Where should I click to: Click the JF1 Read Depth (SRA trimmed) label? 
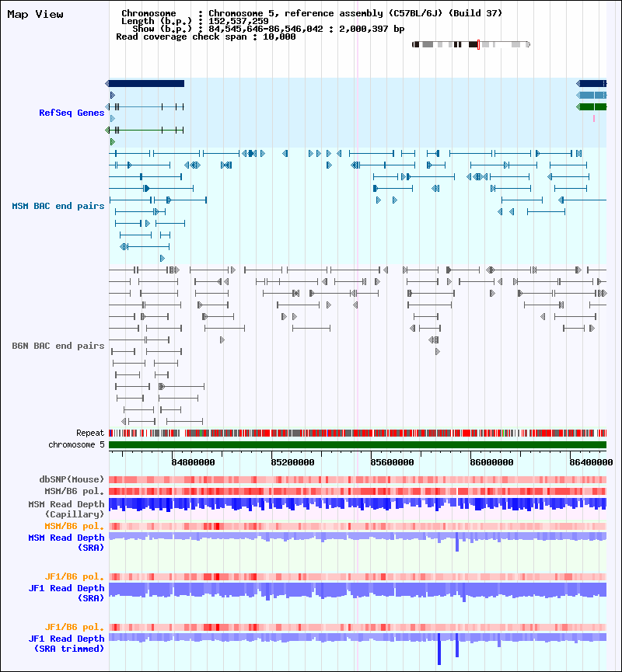coord(66,644)
